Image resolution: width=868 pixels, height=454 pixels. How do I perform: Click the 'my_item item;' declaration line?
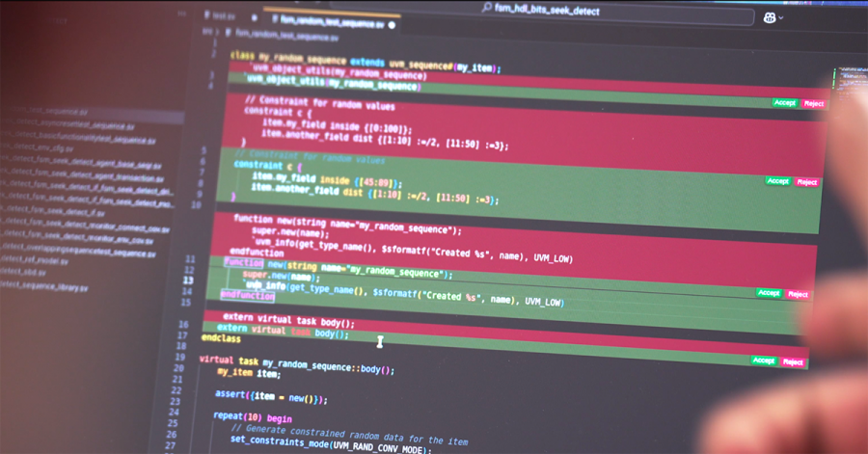coord(249,373)
